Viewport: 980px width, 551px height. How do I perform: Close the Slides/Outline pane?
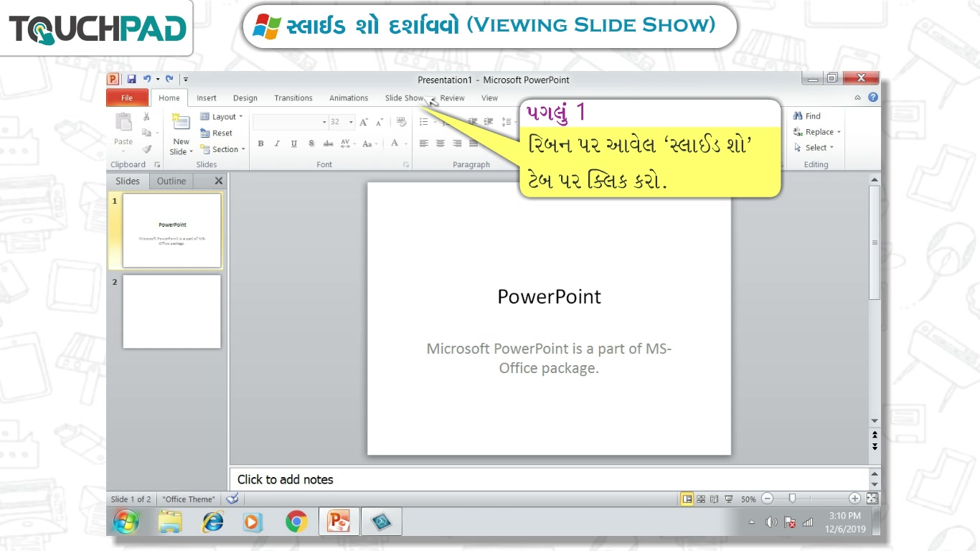(x=219, y=181)
